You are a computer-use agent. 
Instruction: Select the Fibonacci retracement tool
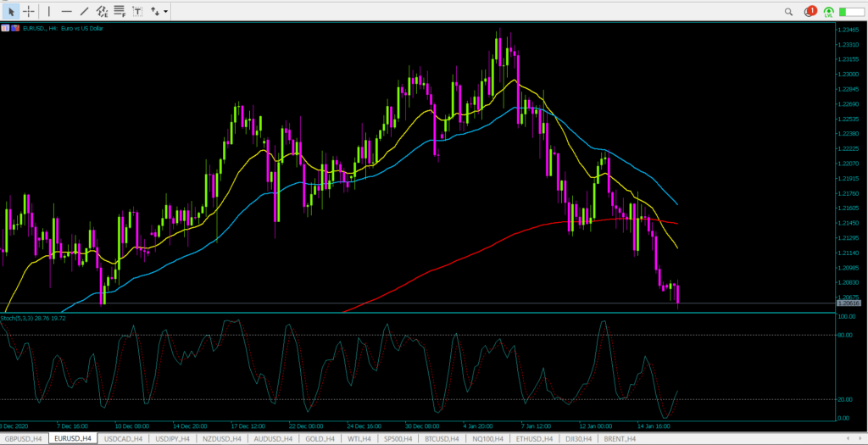pyautogui.click(x=120, y=11)
